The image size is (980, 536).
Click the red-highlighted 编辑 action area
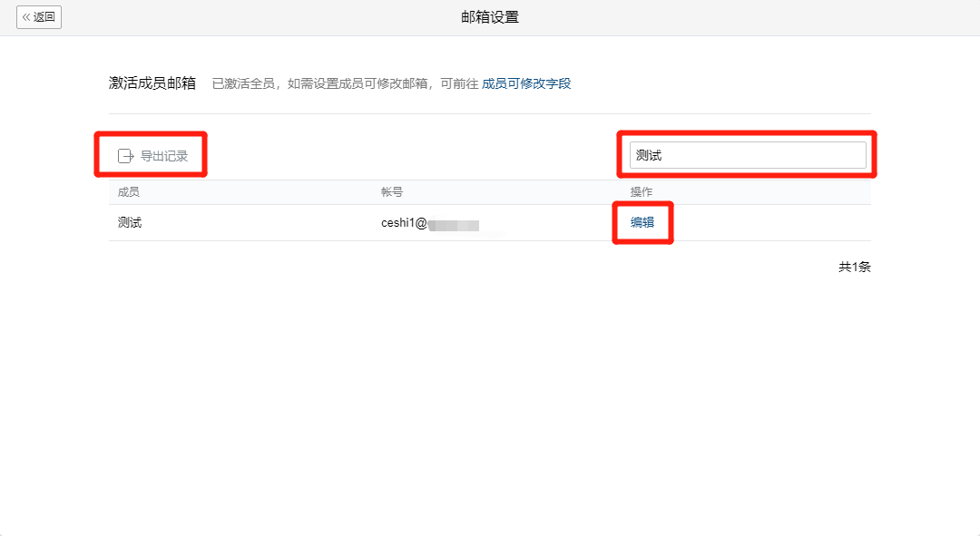pyautogui.click(x=642, y=221)
